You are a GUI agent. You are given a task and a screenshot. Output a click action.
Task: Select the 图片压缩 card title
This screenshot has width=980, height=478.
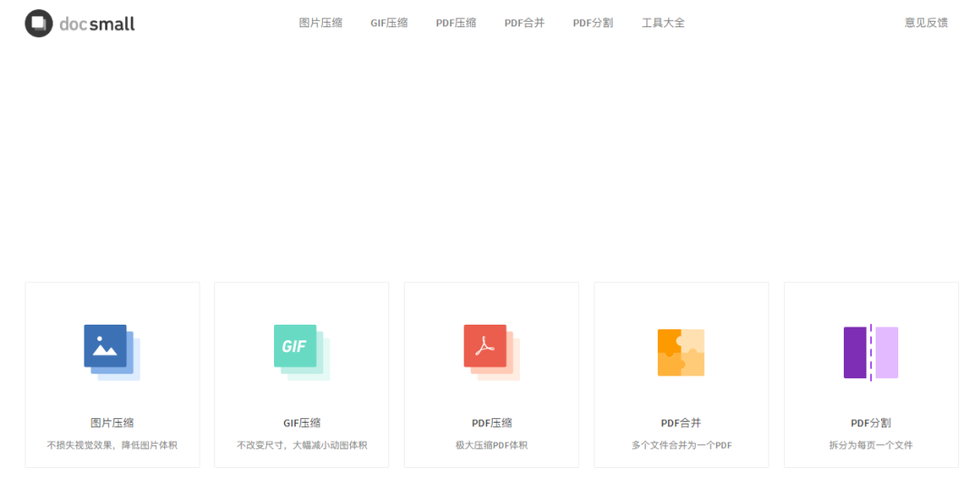coord(112,423)
